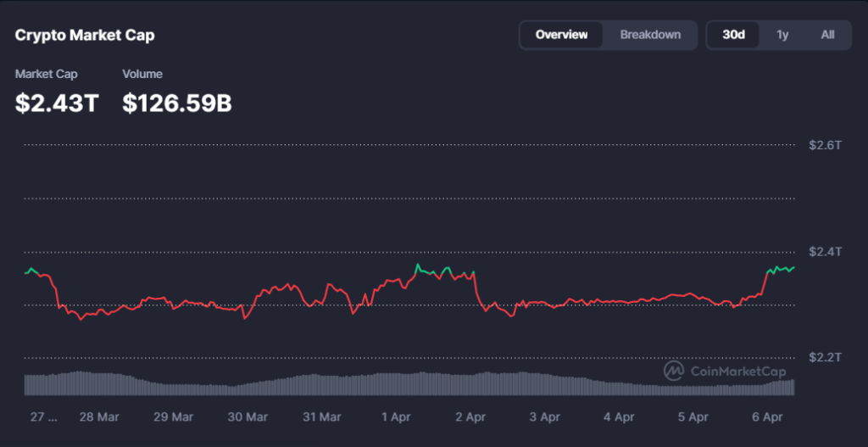Image resolution: width=868 pixels, height=447 pixels.
Task: Choose the 30d time range
Action: tap(733, 35)
